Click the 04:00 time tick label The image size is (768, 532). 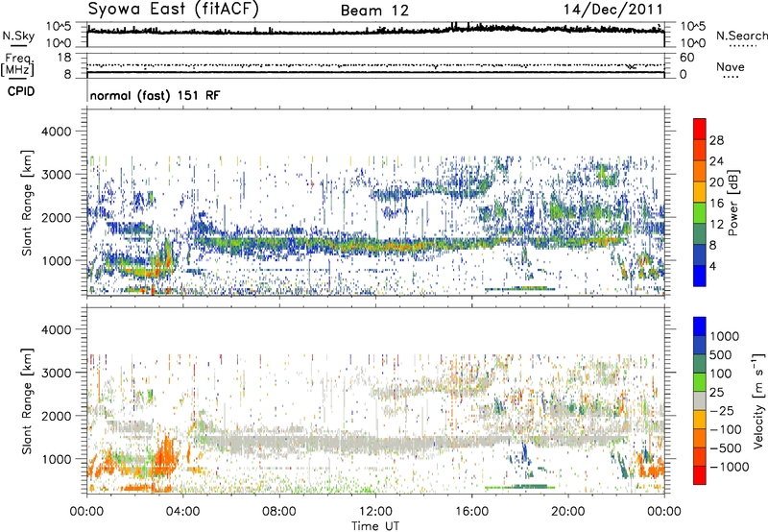[x=183, y=512]
